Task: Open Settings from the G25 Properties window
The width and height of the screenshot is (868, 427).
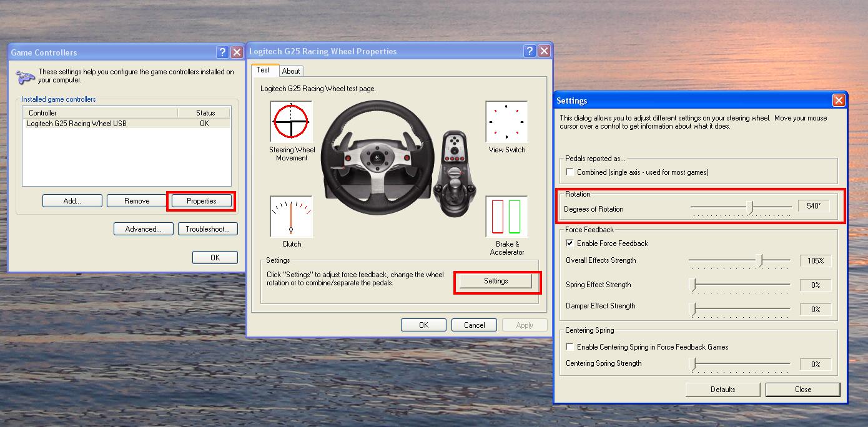Action: click(x=496, y=281)
